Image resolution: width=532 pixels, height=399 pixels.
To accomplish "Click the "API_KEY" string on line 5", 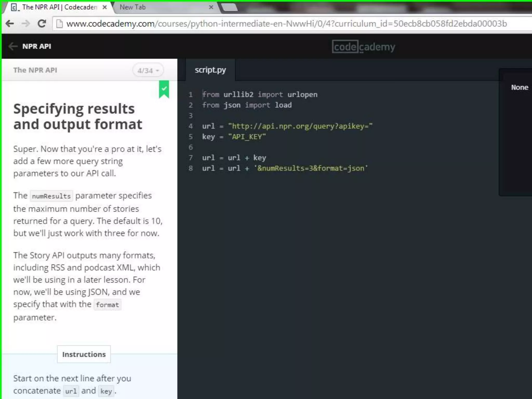I will [x=247, y=137].
